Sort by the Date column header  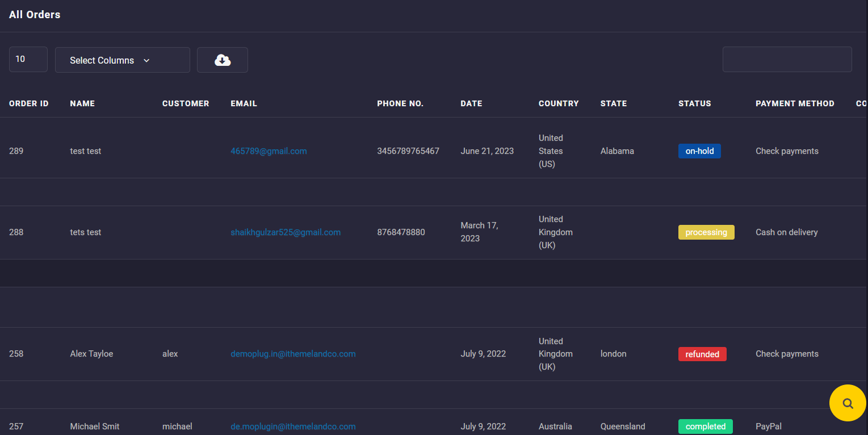(471, 103)
